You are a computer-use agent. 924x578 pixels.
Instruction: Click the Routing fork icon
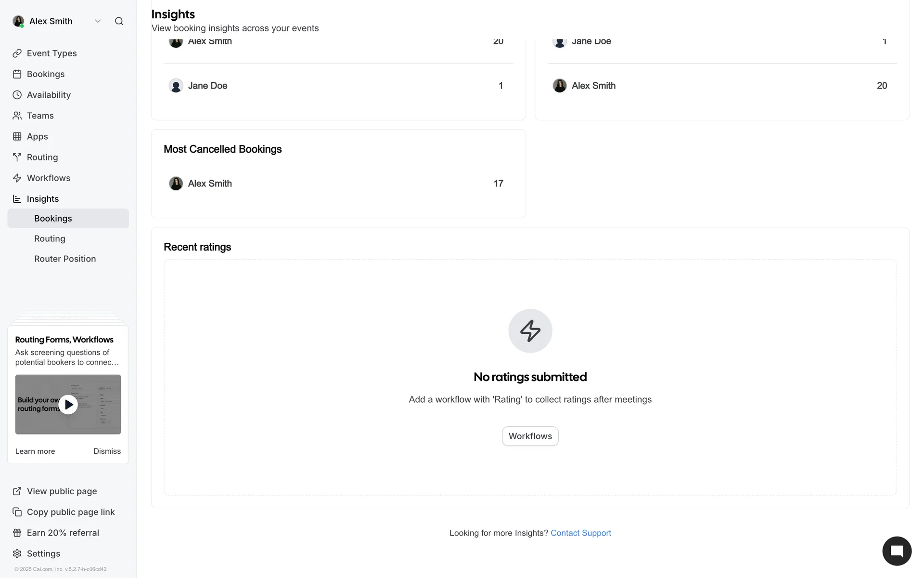click(17, 157)
